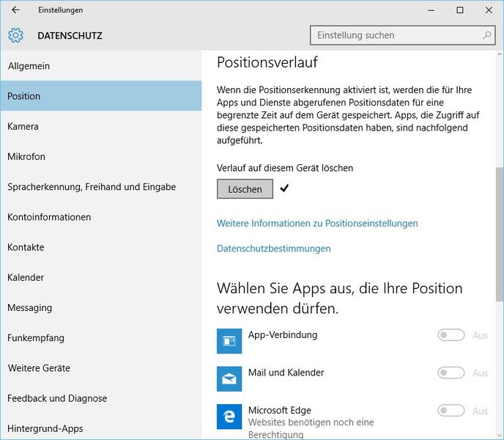Screen dimensions: 504x440
Task: Open the Allgemein privacy section
Action: [x=101, y=66]
